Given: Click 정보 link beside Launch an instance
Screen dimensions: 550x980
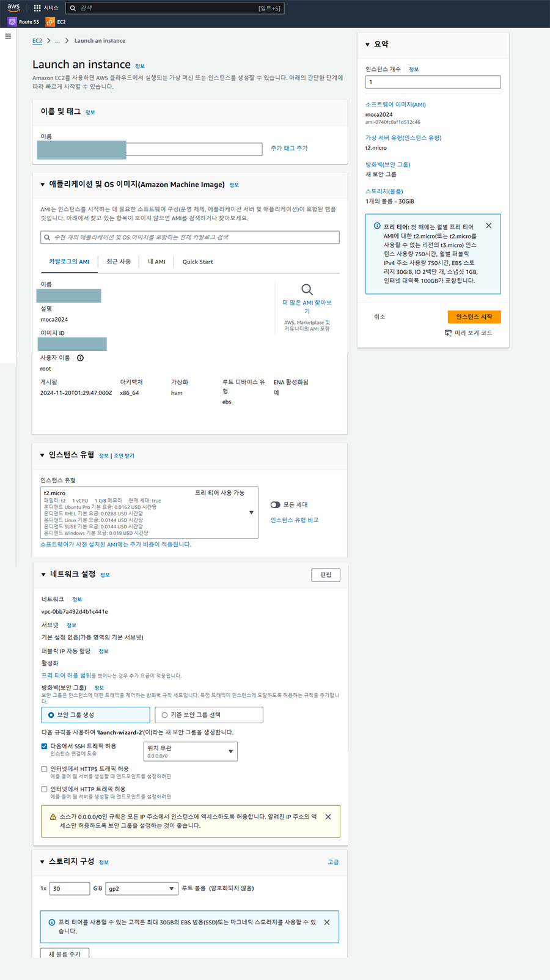Looking at the screenshot, I should click(140, 66).
